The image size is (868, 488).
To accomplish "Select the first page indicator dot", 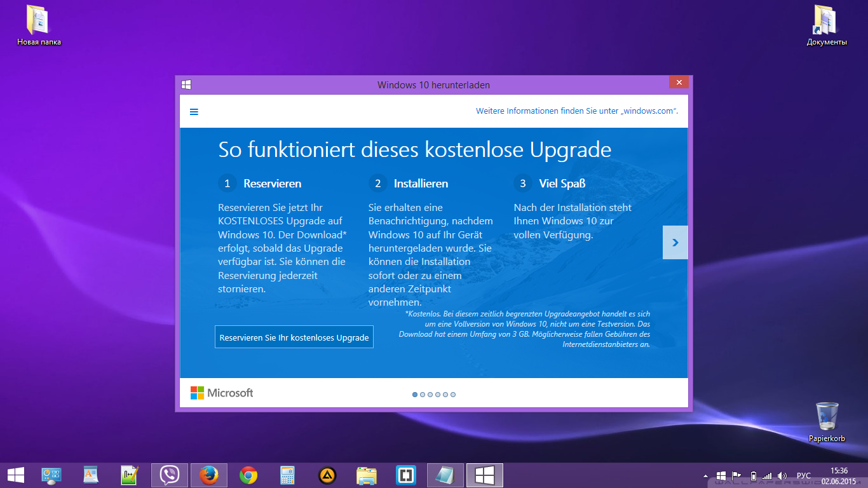I will [415, 395].
